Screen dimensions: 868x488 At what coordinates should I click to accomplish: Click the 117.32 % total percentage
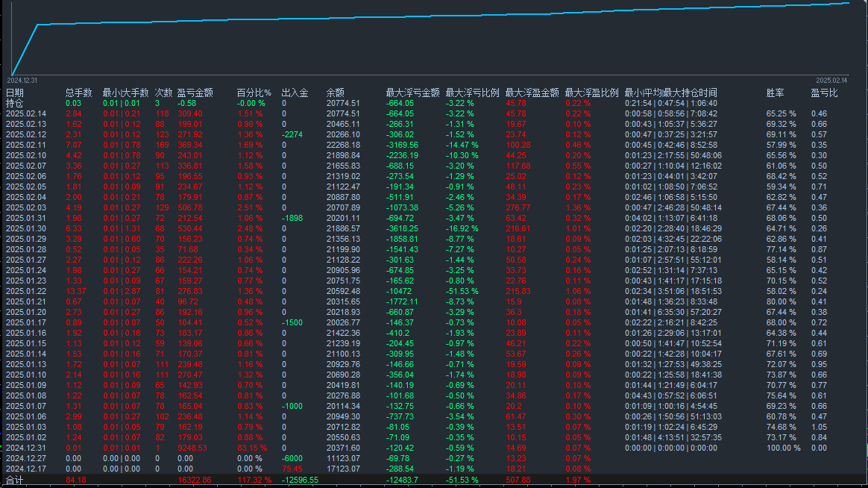(254, 480)
